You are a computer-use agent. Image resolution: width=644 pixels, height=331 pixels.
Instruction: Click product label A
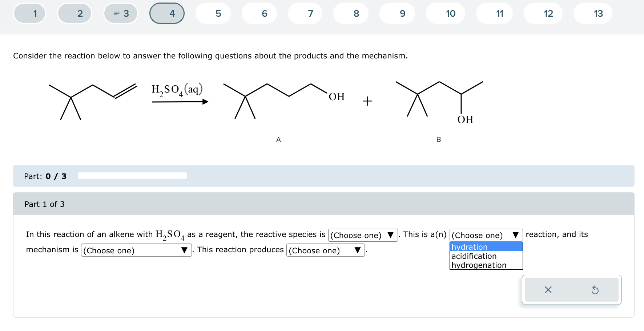[x=278, y=140]
